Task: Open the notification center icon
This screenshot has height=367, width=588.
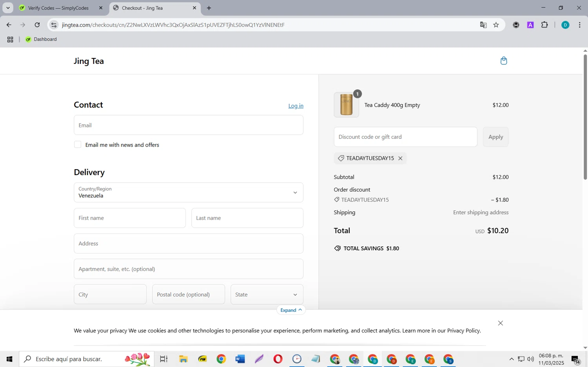Action: click(x=575, y=359)
